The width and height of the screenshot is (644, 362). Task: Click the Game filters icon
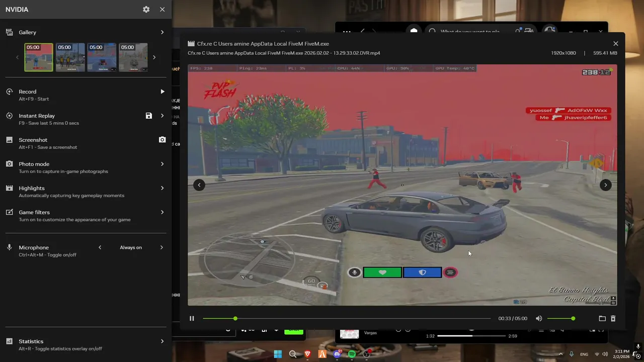(x=9, y=212)
